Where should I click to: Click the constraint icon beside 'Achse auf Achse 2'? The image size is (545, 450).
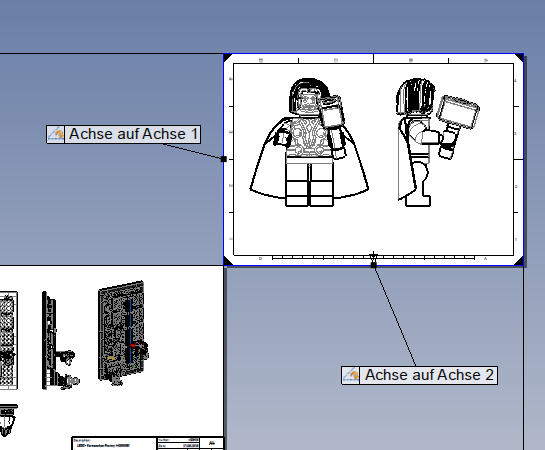(350, 375)
